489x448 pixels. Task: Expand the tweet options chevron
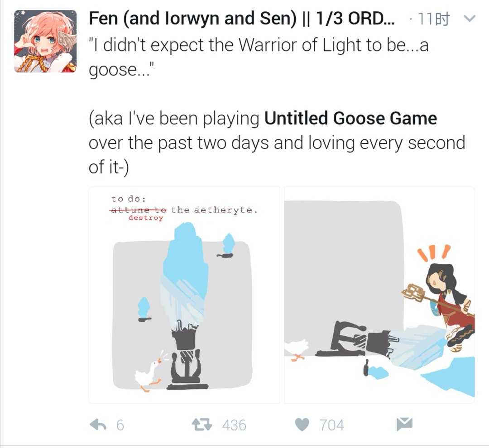pos(470,19)
